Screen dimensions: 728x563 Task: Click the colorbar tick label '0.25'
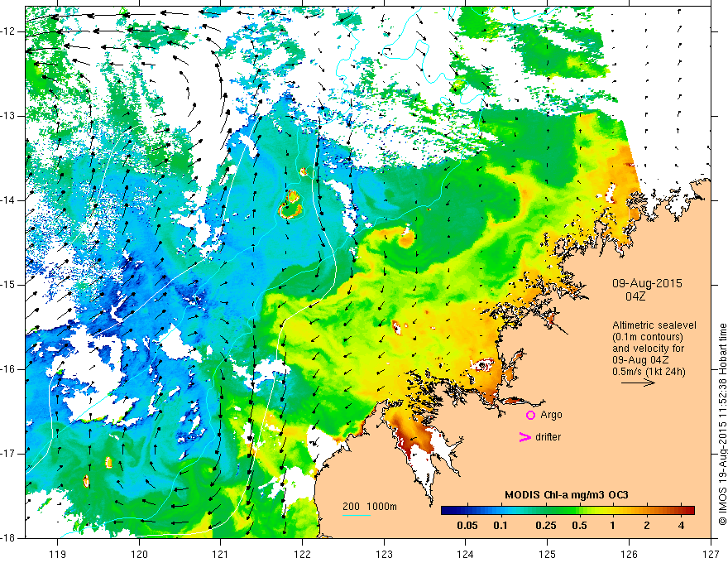545,526
